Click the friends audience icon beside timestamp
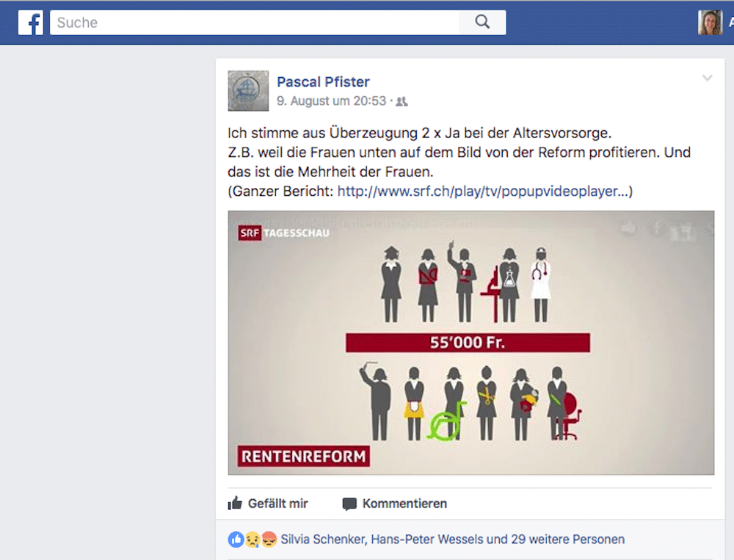This screenshot has height=560, width=734. 401,101
